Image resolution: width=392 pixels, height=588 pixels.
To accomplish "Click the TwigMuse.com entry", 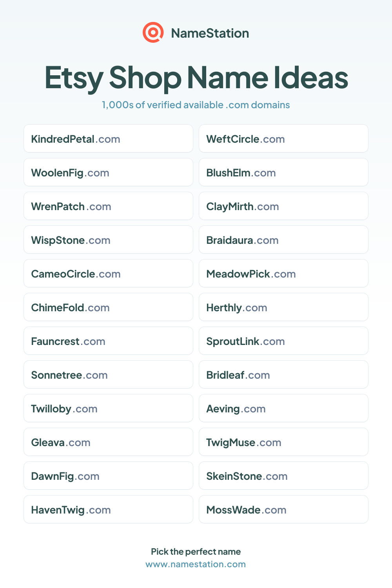I will (x=283, y=442).
